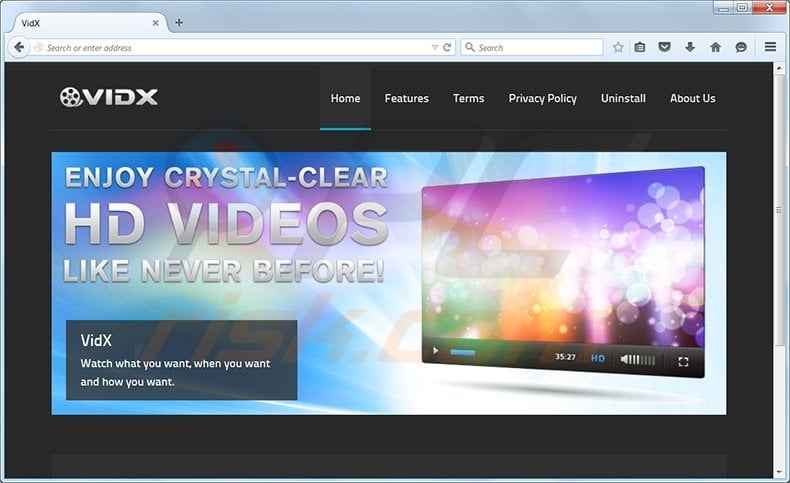Close the VidX browser tab
The height and width of the screenshot is (483, 790).
(x=156, y=23)
